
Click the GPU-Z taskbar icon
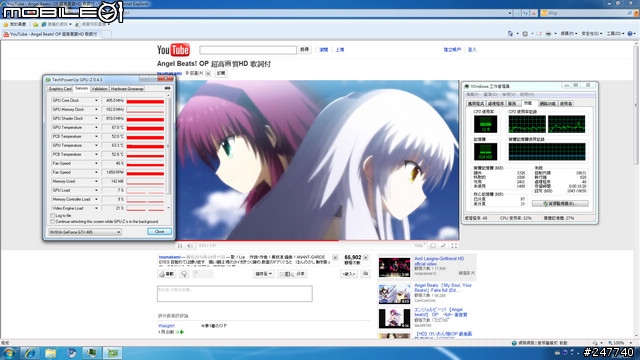pyautogui.click(x=113, y=353)
